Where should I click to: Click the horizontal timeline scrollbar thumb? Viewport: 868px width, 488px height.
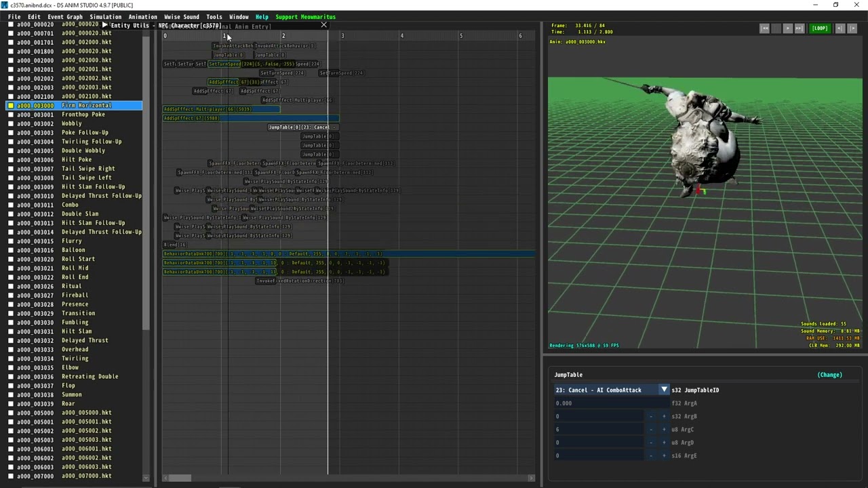tap(180, 478)
